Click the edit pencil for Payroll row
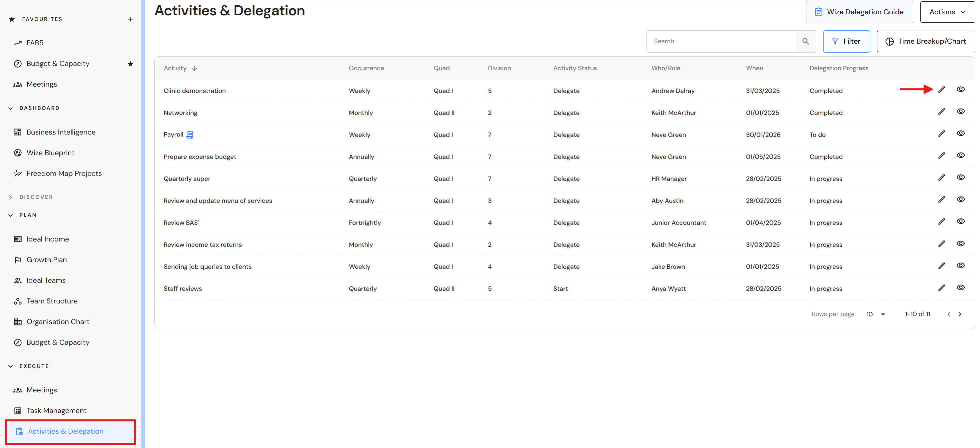980x448 pixels. [941, 134]
